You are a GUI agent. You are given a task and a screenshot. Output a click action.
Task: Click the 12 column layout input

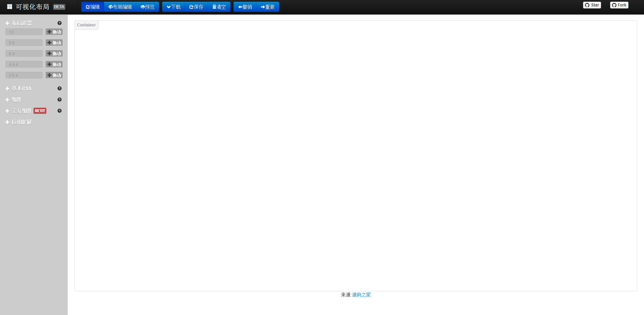click(24, 32)
